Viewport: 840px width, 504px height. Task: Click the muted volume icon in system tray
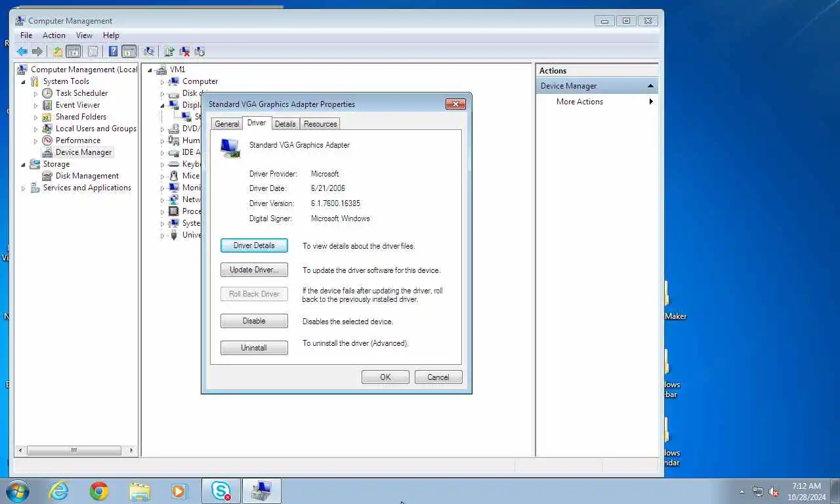[774, 492]
